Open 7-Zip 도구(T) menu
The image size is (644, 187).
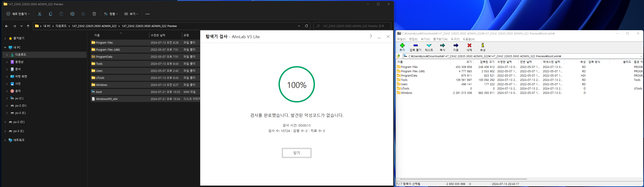tap(455, 39)
